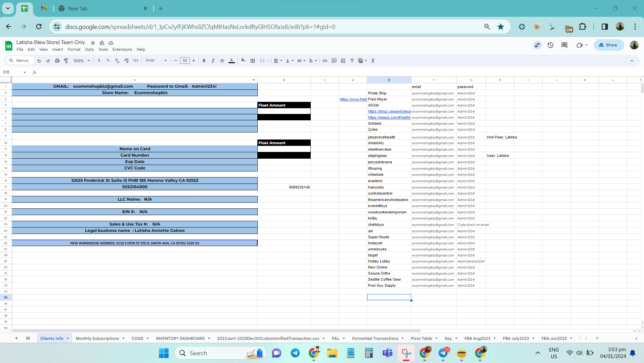Reload the current page
The height and width of the screenshot is (363, 644).
[x=39, y=27]
